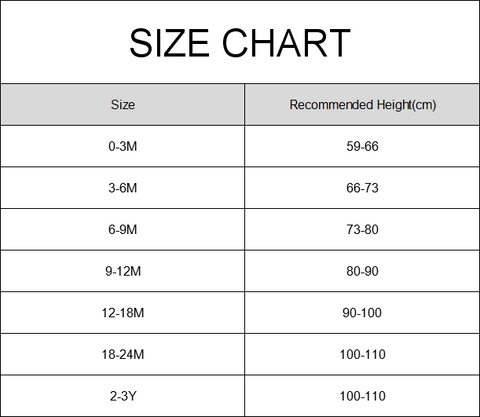
Task: Click the 80-90 height value
Action: [362, 271]
